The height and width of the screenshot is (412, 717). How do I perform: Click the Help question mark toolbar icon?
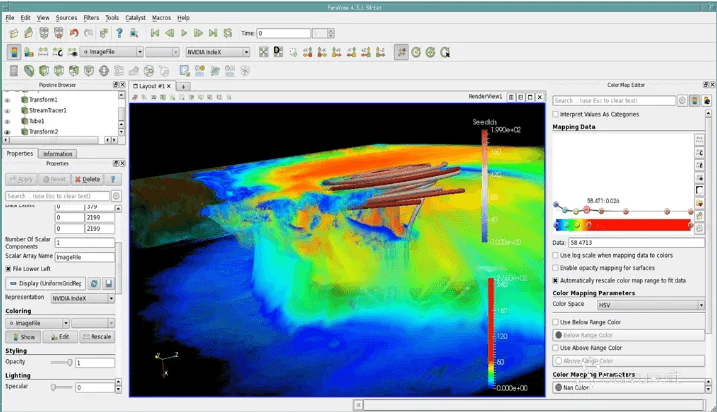click(117, 33)
